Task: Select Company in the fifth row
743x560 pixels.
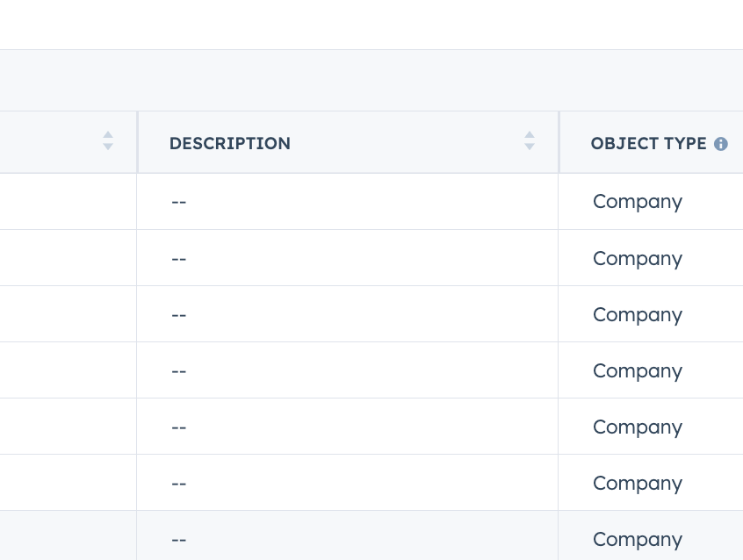Action: click(638, 427)
